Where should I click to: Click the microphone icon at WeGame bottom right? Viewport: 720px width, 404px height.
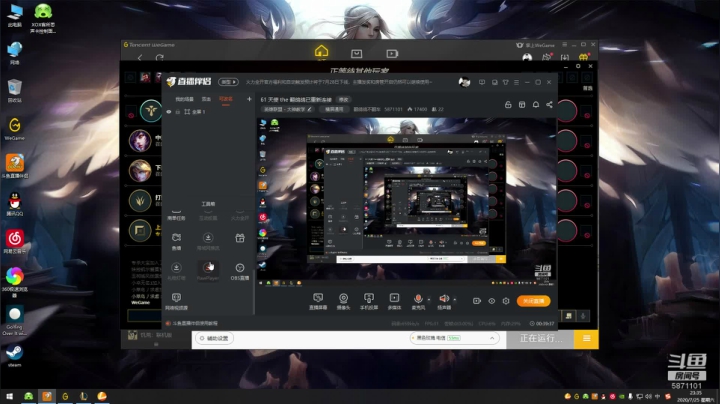tap(583, 316)
